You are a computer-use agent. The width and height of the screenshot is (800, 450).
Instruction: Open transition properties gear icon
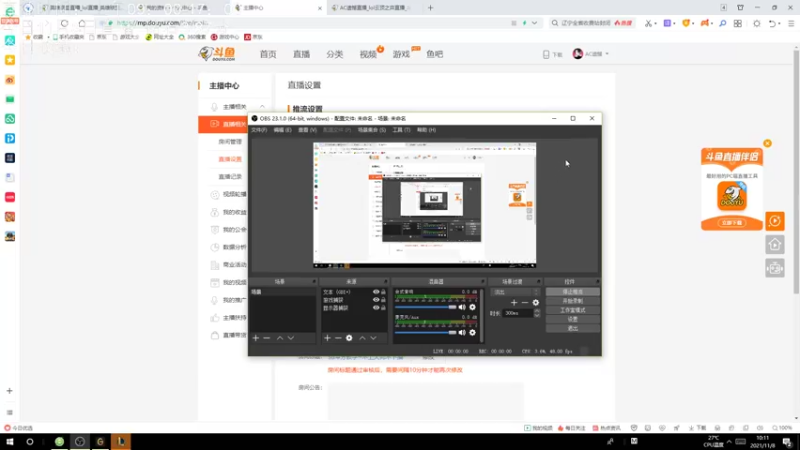point(536,303)
